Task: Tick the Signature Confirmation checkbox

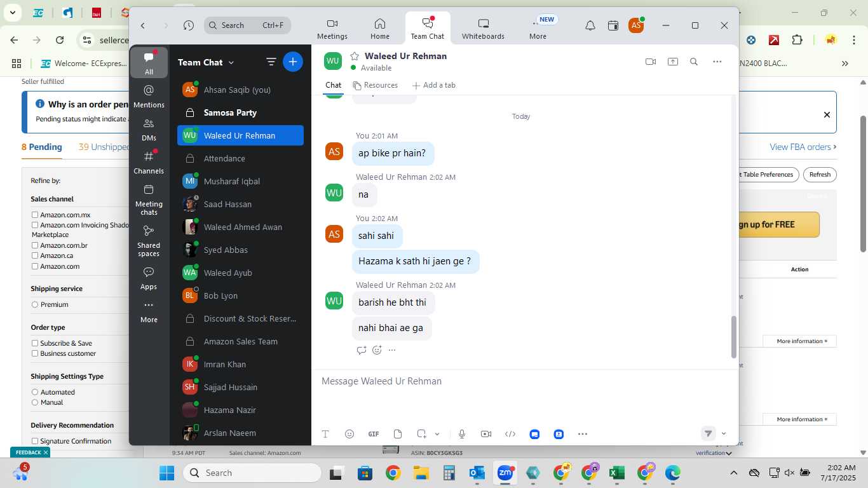Action: coord(35,441)
